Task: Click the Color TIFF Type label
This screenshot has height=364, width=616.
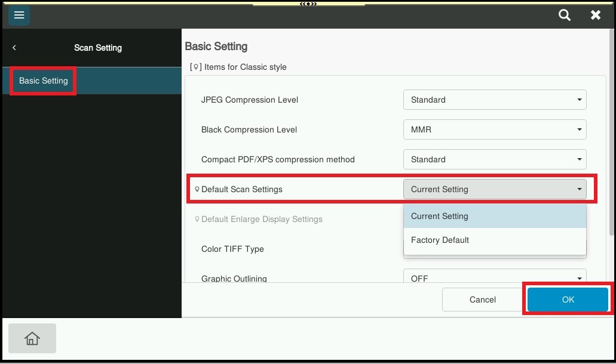Action: pos(232,249)
